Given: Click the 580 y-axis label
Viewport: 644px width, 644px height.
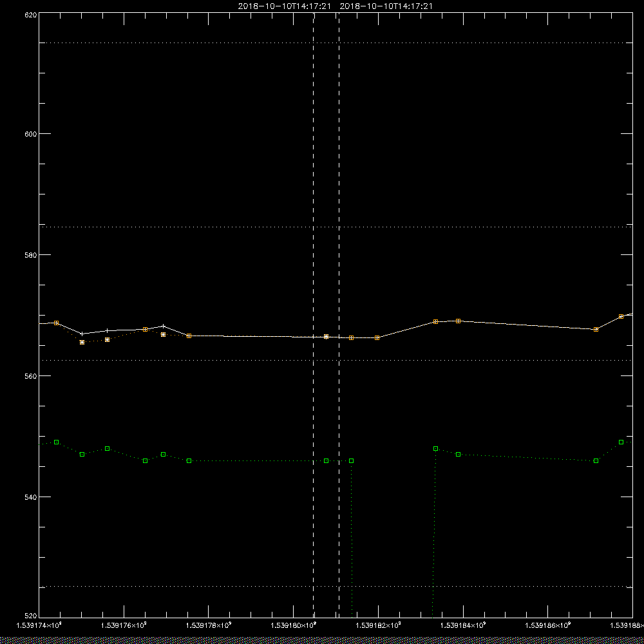Looking at the screenshot, I should tap(31, 254).
